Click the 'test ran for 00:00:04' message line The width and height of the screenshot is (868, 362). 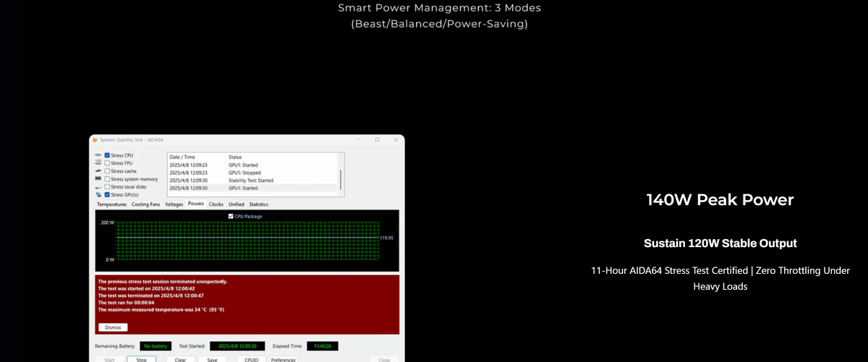click(127, 302)
